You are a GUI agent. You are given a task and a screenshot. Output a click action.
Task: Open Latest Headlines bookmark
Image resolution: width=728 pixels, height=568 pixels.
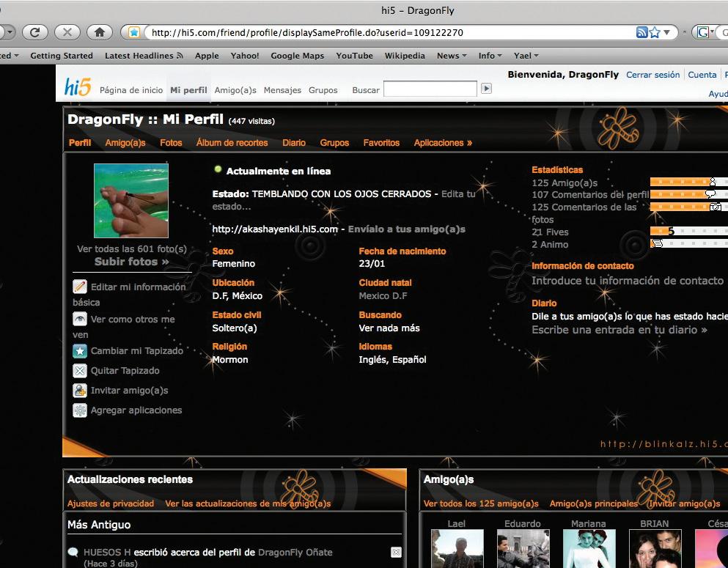click(x=144, y=56)
